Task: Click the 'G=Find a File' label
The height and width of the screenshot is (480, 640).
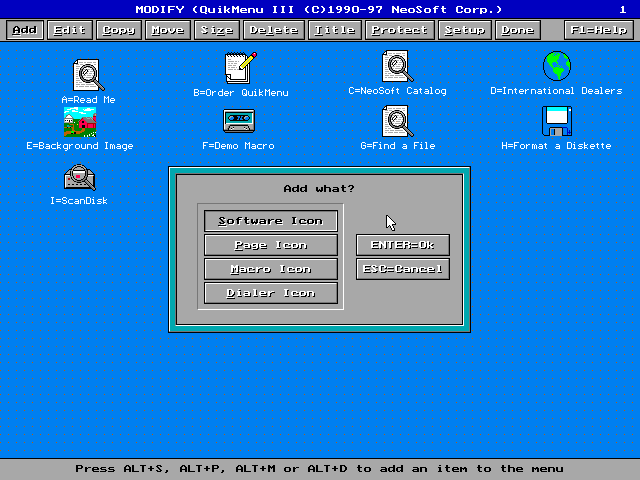Action: [398, 146]
